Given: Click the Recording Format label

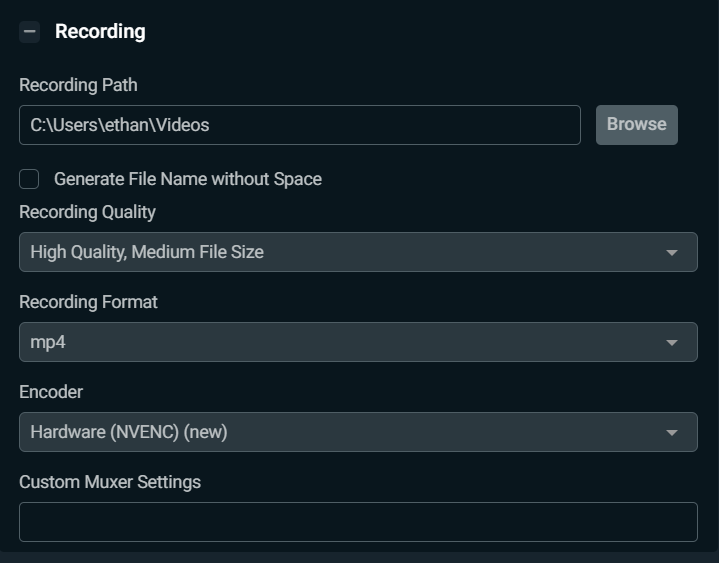Looking at the screenshot, I should (88, 302).
